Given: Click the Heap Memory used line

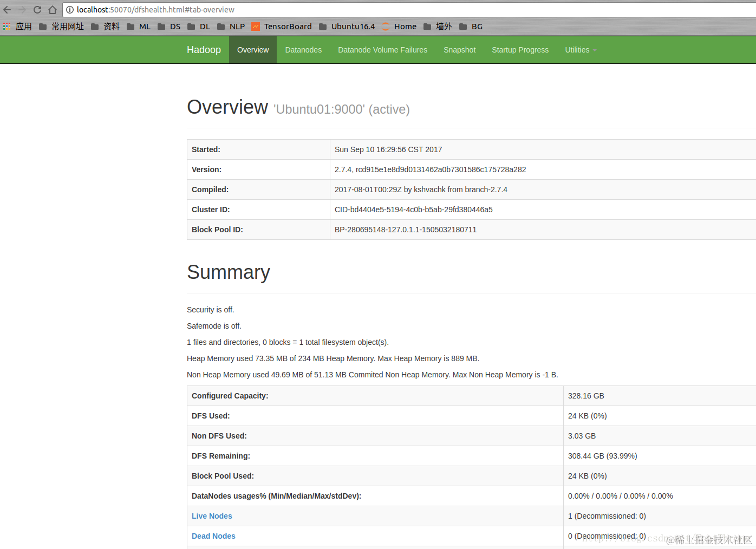Looking at the screenshot, I should coord(333,358).
